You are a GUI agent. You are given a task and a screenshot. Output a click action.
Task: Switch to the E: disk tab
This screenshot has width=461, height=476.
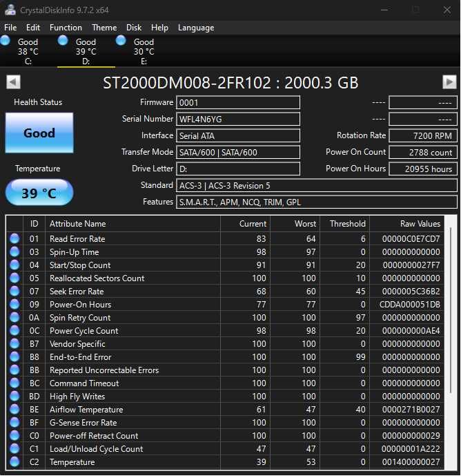pyautogui.click(x=144, y=51)
